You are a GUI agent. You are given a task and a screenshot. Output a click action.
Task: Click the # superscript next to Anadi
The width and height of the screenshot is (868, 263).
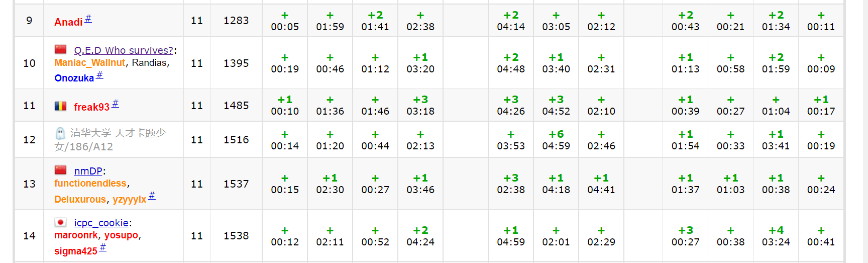coord(88,19)
